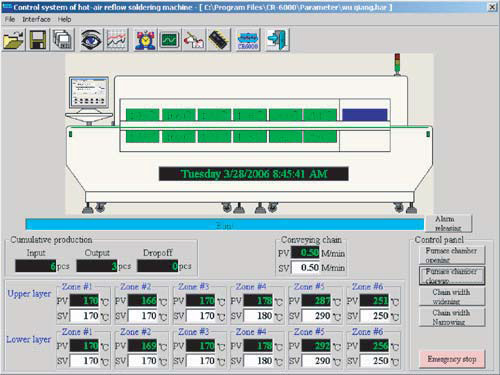Click the exit door icon
This screenshot has width=500, height=375.
277,40
